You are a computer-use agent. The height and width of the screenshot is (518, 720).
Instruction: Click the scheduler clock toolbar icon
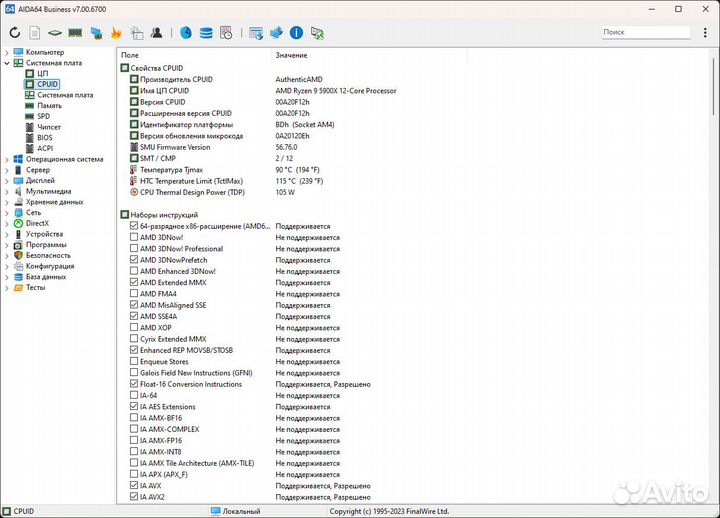click(226, 33)
